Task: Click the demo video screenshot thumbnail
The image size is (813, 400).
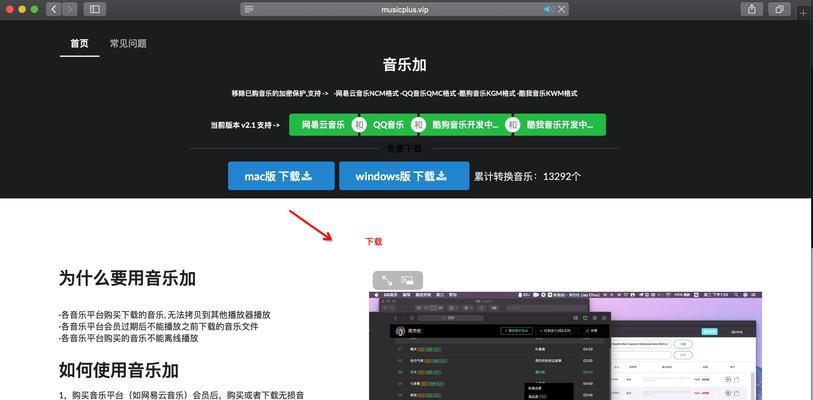Action: click(x=565, y=346)
